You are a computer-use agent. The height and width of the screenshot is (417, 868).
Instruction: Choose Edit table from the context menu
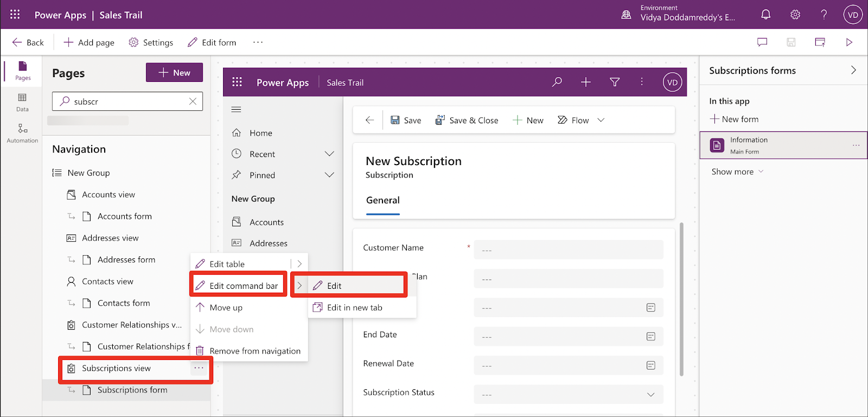(x=227, y=264)
